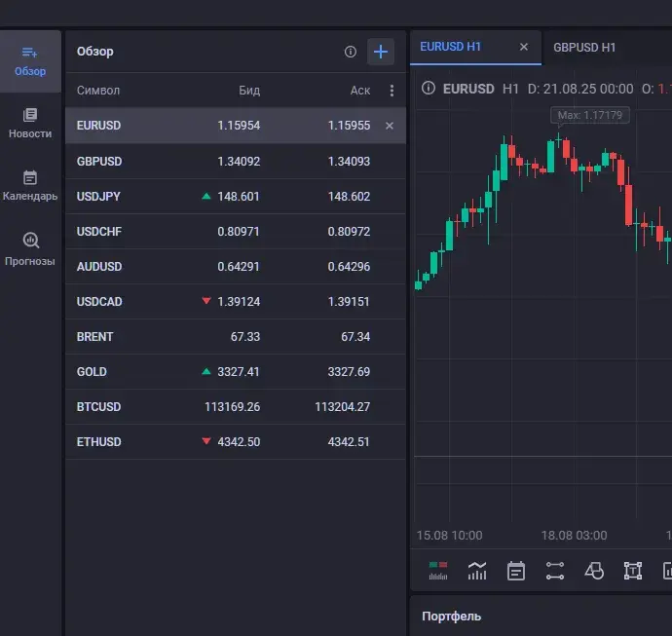Select the ETHUSD row in watchlist
Screen dimensions: 672x636
[236, 442]
